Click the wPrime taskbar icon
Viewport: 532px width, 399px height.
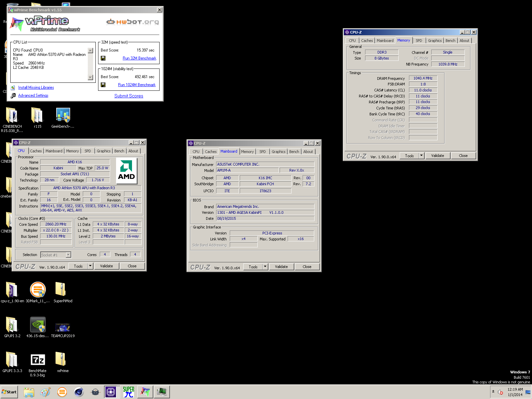click(145, 392)
